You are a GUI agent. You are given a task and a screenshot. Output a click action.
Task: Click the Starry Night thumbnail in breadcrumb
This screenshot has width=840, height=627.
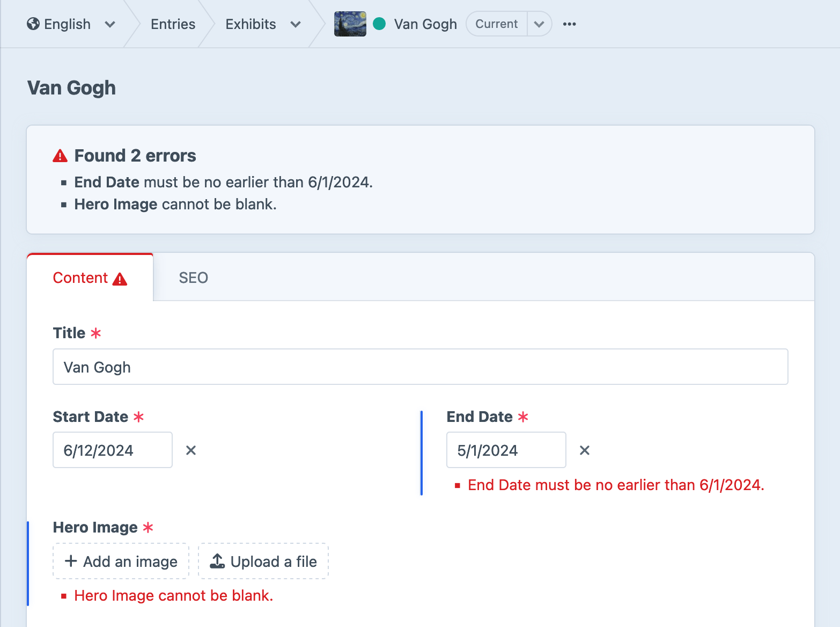(350, 24)
